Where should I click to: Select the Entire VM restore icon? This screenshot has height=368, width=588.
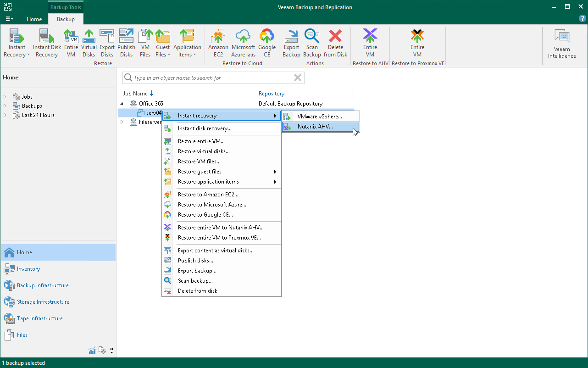click(x=71, y=42)
